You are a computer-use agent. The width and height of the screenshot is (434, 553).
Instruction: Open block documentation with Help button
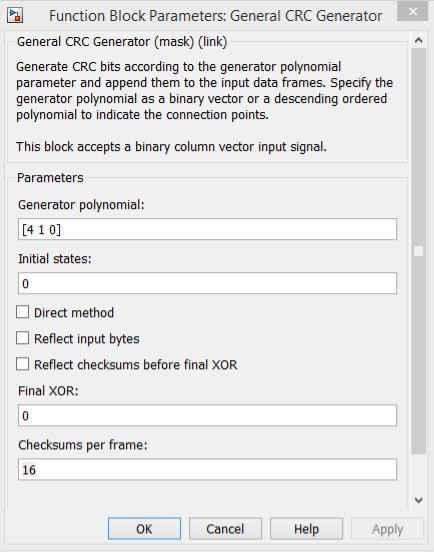[306, 529]
